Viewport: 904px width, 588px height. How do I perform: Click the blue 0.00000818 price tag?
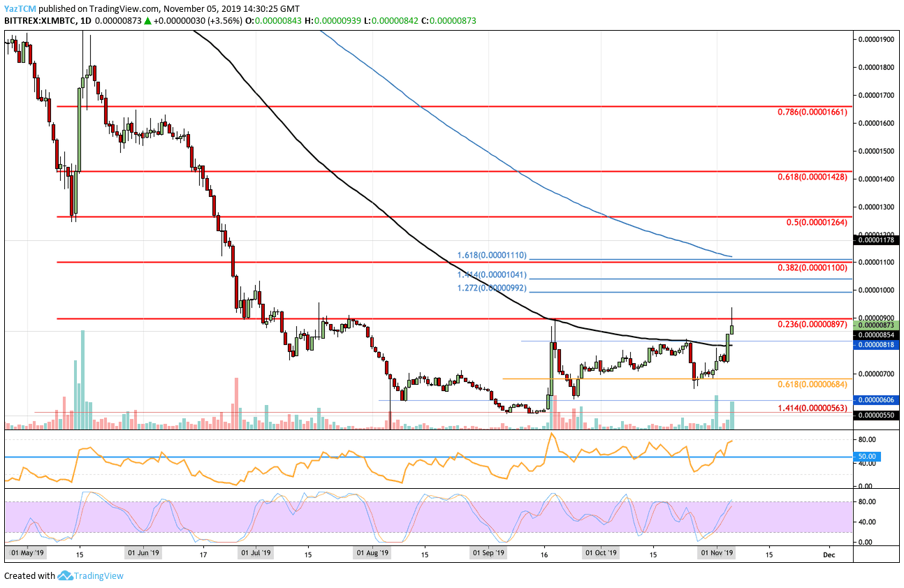877,344
